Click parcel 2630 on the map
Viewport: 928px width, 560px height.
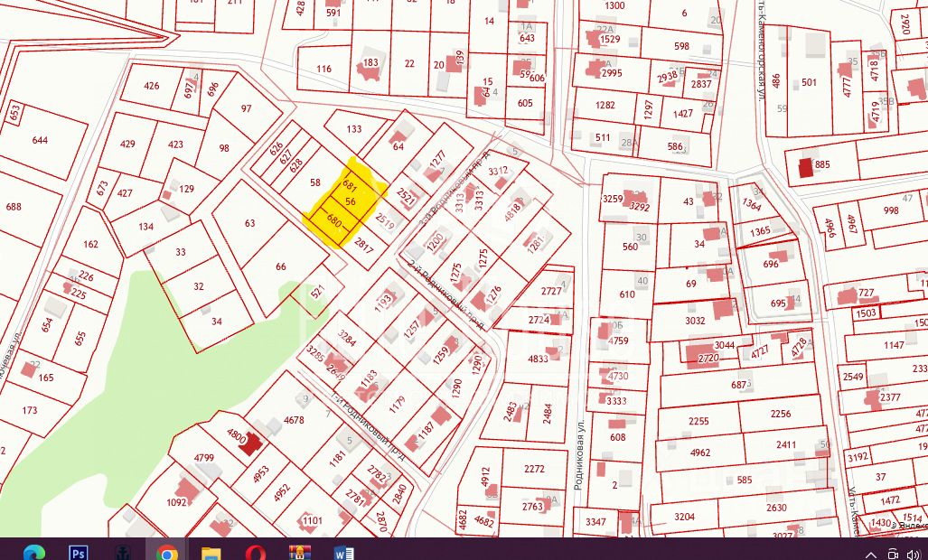tap(776, 508)
